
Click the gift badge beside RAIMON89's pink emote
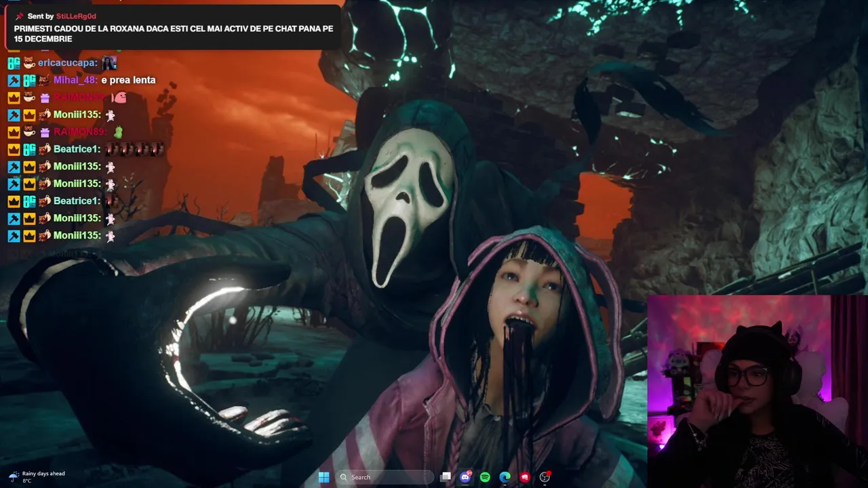click(45, 98)
